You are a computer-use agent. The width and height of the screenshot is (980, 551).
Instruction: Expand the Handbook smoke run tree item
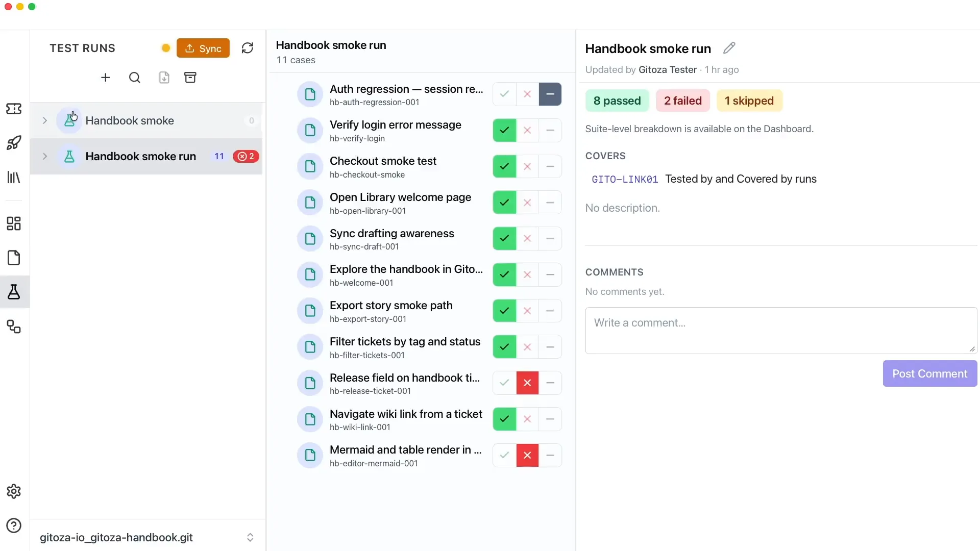[45, 157]
